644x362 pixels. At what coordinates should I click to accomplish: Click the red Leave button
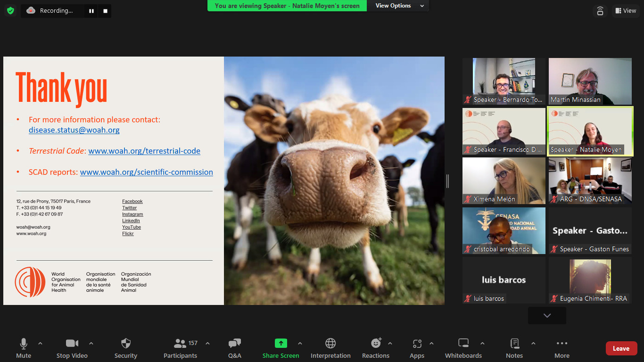(621, 348)
